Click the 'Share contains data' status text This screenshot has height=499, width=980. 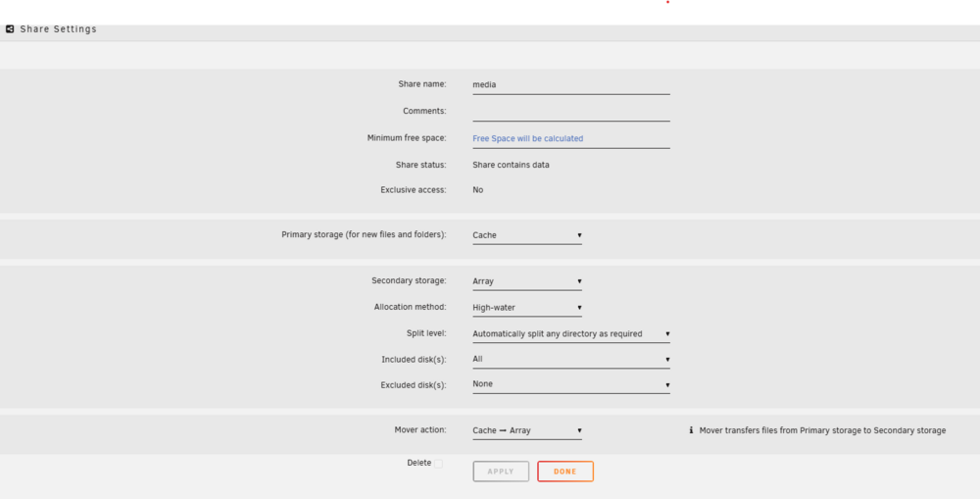511,165
